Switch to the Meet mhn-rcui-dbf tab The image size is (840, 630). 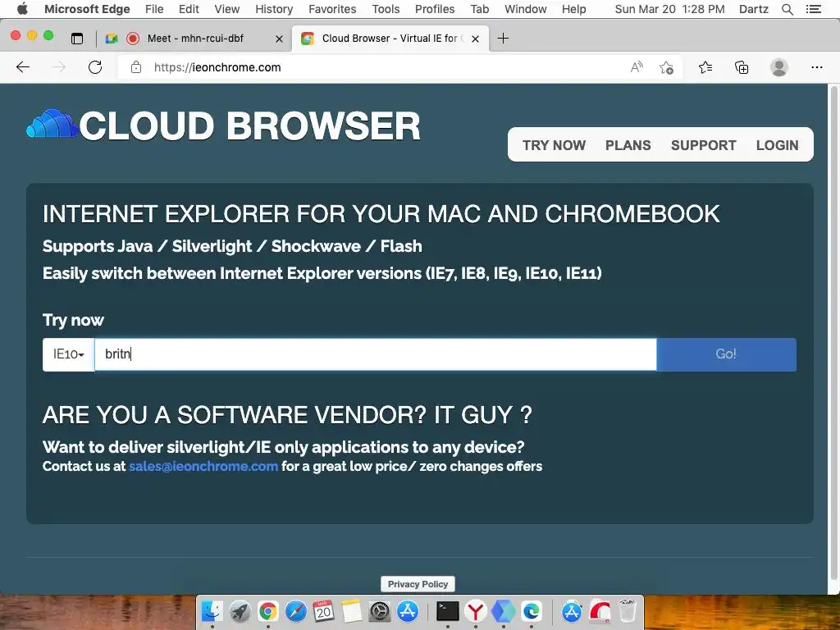195,38
